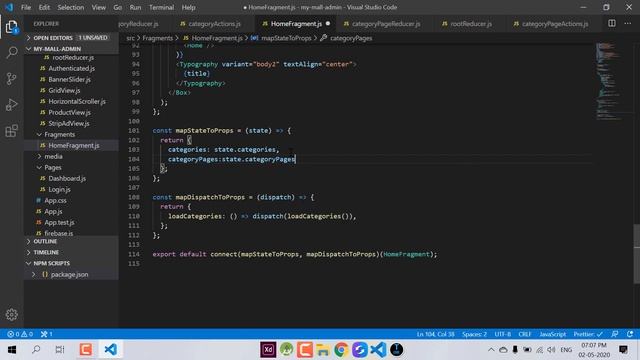The height and width of the screenshot is (360, 640).
Task: Open the Explorer view in activity bar
Action: click(x=11, y=27)
